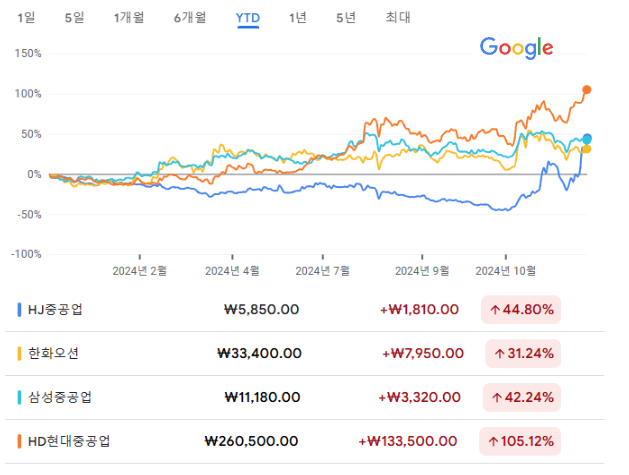Click the 44.80% gain badge
The image size is (629, 475).
(x=521, y=310)
